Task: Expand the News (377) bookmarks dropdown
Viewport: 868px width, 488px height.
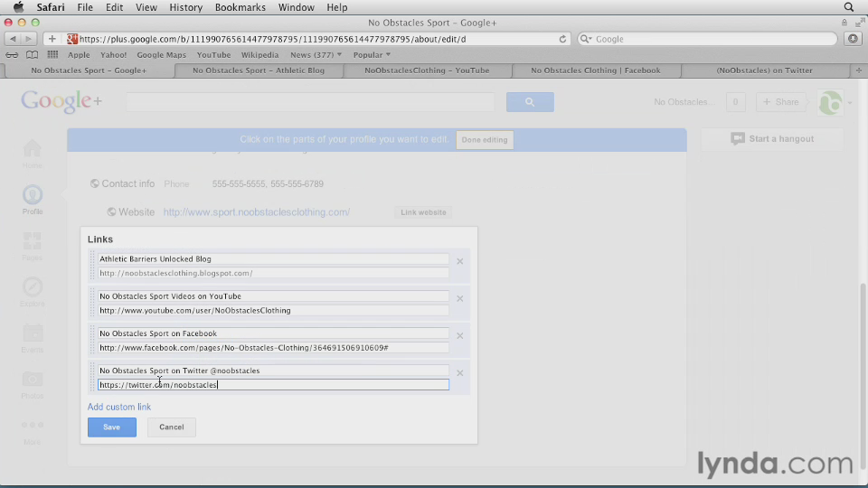Action: 316,55
